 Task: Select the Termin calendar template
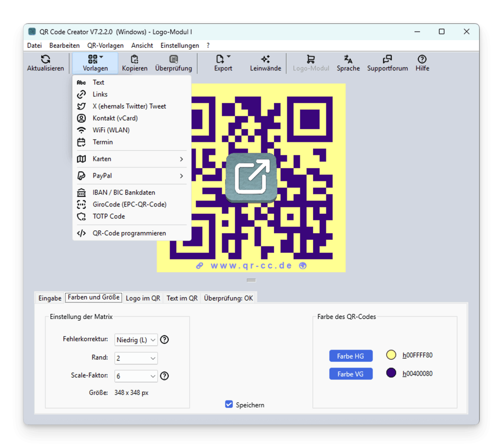pos(131,142)
